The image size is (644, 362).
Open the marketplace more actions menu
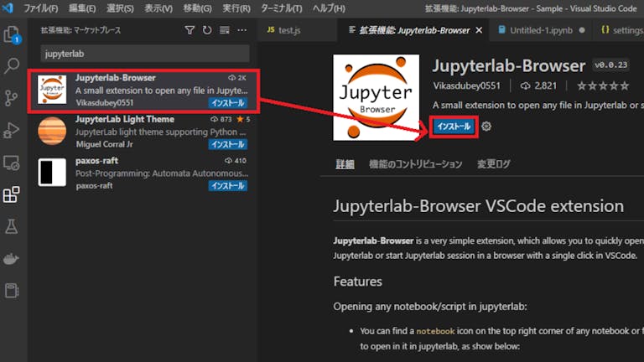pos(241,30)
